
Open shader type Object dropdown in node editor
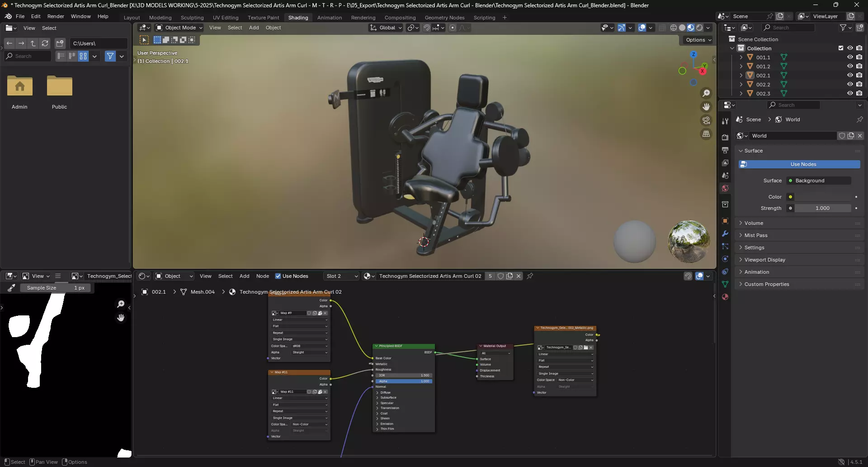pyautogui.click(x=174, y=276)
